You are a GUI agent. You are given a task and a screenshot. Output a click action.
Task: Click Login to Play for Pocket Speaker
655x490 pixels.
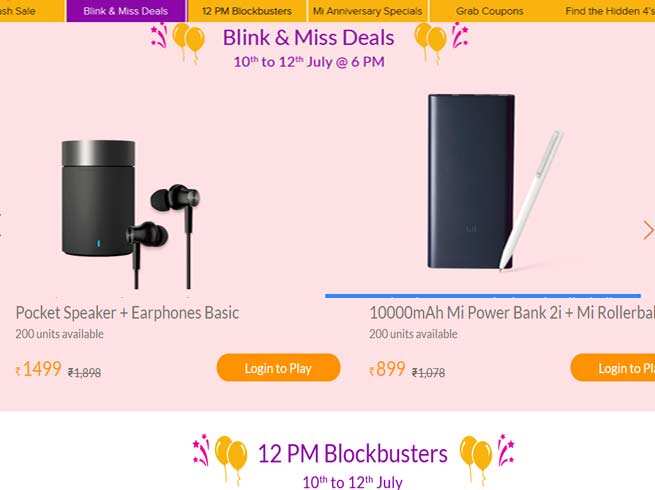coord(279,368)
